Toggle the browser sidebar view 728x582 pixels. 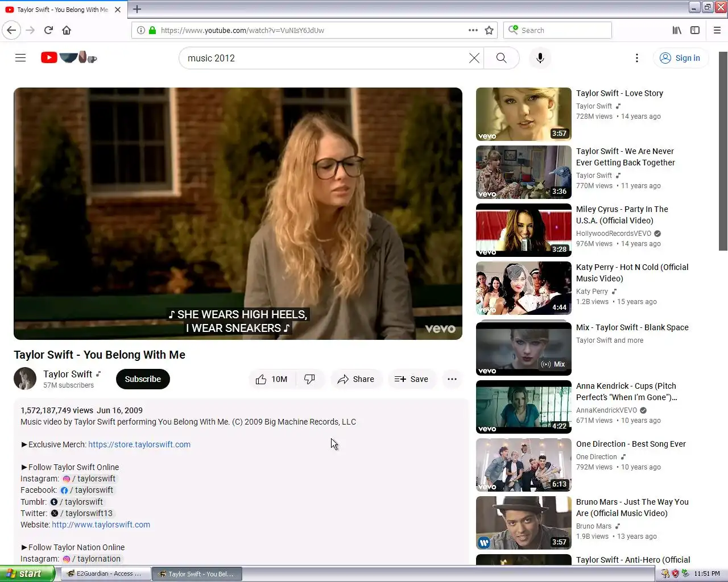coord(695,30)
